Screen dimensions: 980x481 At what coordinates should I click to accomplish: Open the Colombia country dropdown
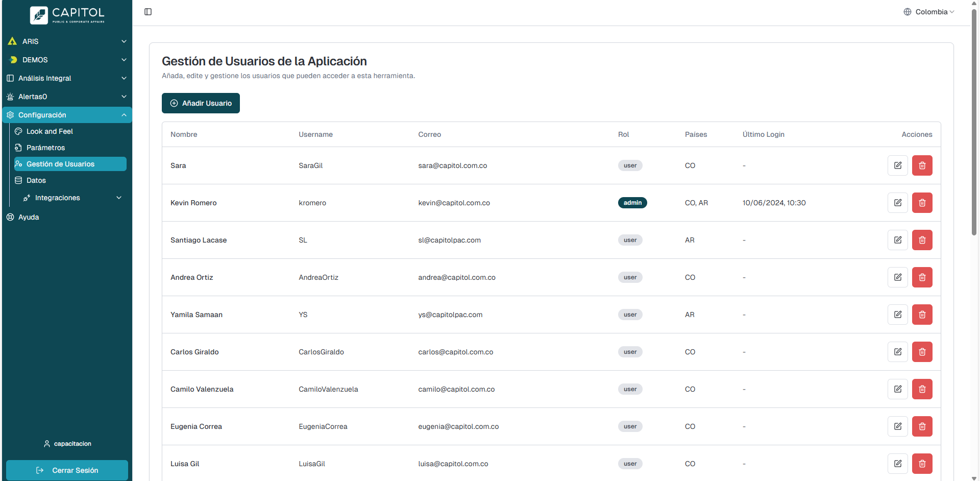(928, 12)
